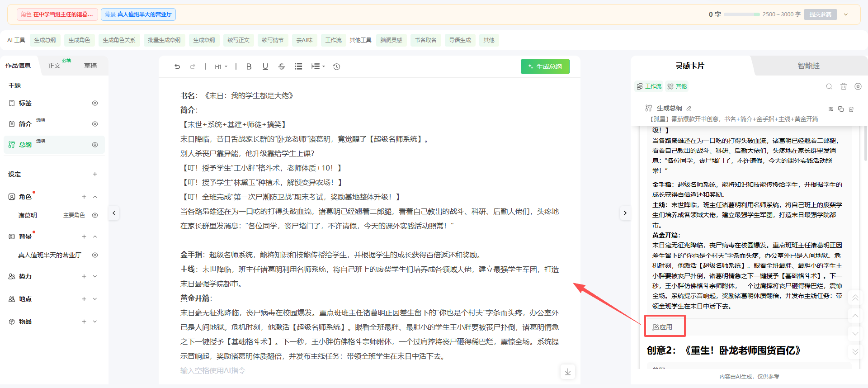Add a new 角色 entry
This screenshot has height=388, width=868.
(84, 197)
